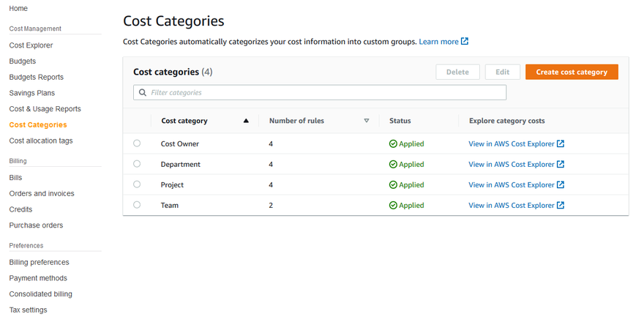
Task: Click external link icon in Team row
Action: [561, 206]
